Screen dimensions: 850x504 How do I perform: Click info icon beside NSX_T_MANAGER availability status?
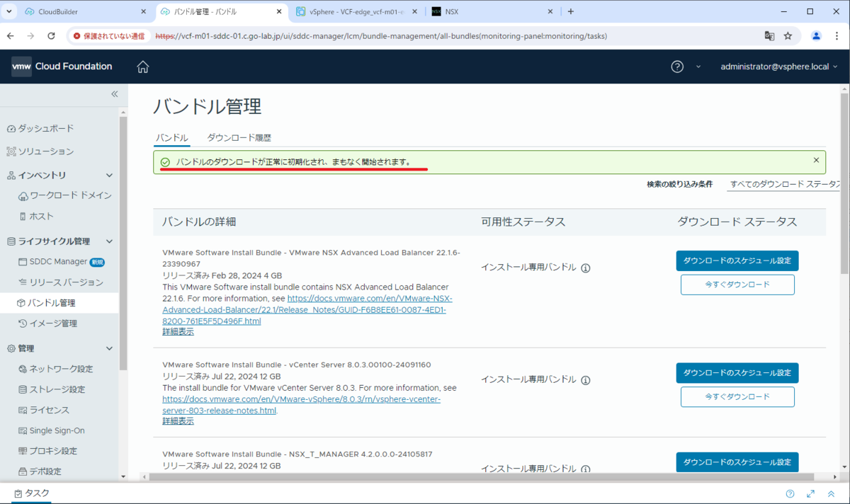[586, 469]
